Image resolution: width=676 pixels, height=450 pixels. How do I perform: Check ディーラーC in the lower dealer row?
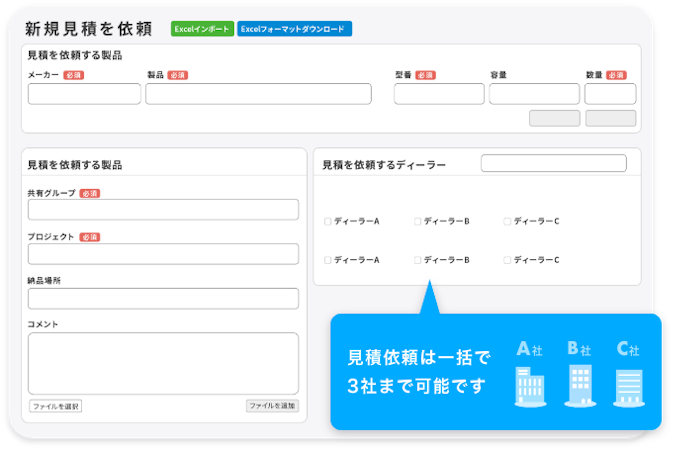click(507, 260)
